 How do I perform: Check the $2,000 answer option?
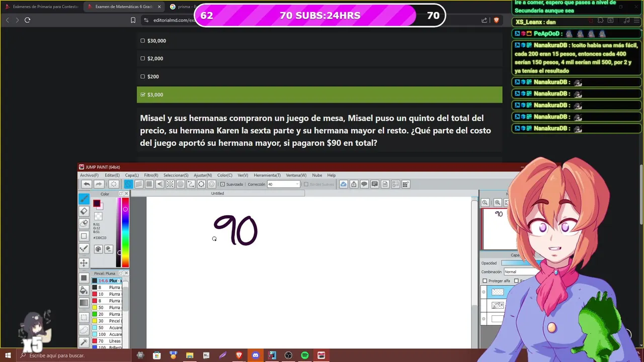[143, 59]
